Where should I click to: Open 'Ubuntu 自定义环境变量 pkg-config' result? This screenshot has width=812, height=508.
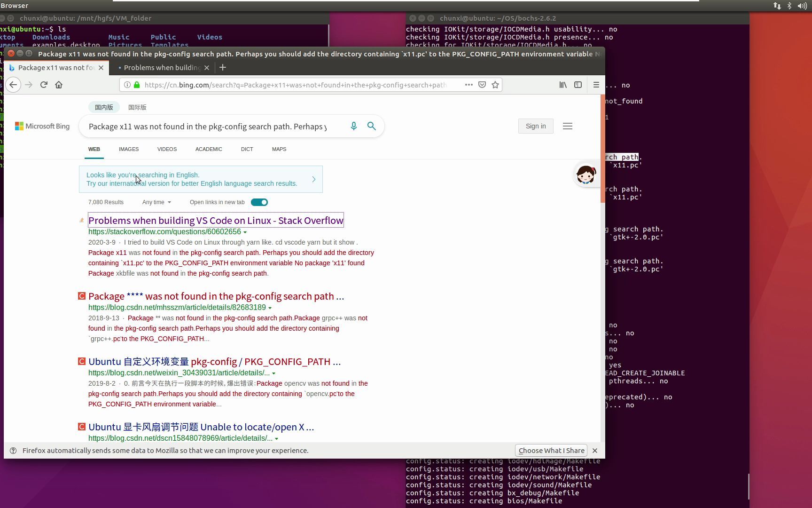click(215, 362)
